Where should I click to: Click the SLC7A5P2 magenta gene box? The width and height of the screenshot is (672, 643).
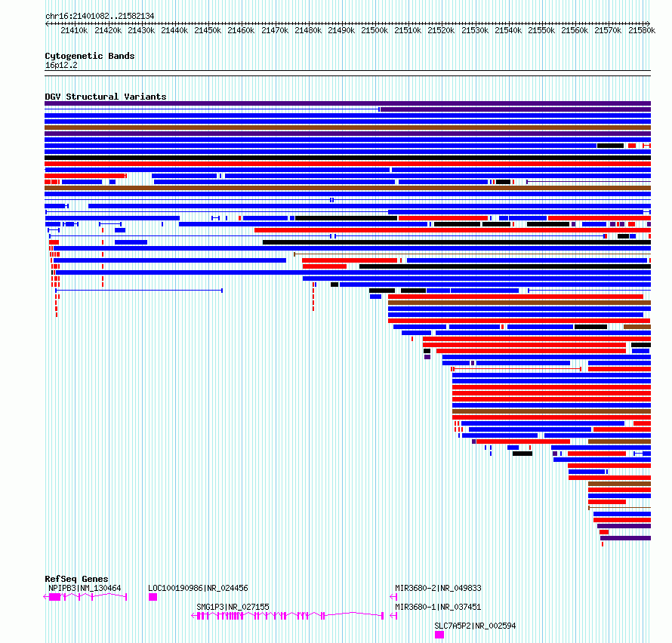pyautogui.click(x=439, y=635)
